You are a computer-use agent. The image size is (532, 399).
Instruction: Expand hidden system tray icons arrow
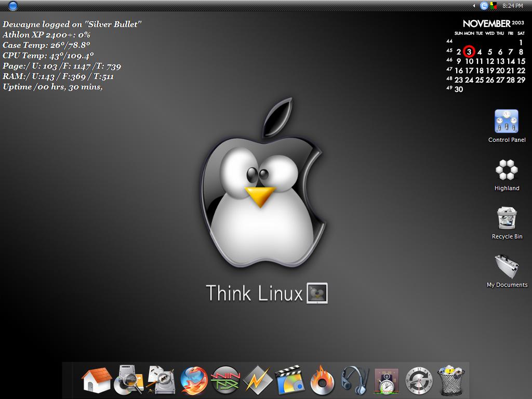(x=474, y=6)
